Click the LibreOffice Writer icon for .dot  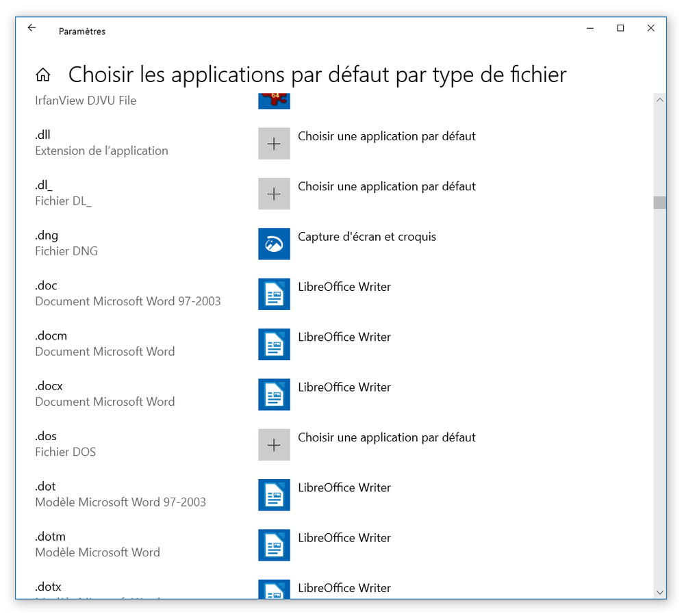coord(274,495)
